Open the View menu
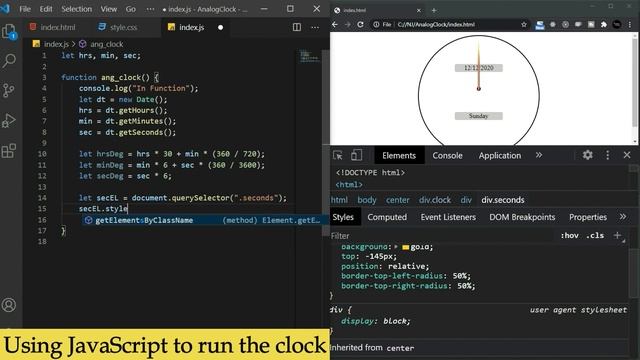640x360 pixels. click(x=109, y=9)
